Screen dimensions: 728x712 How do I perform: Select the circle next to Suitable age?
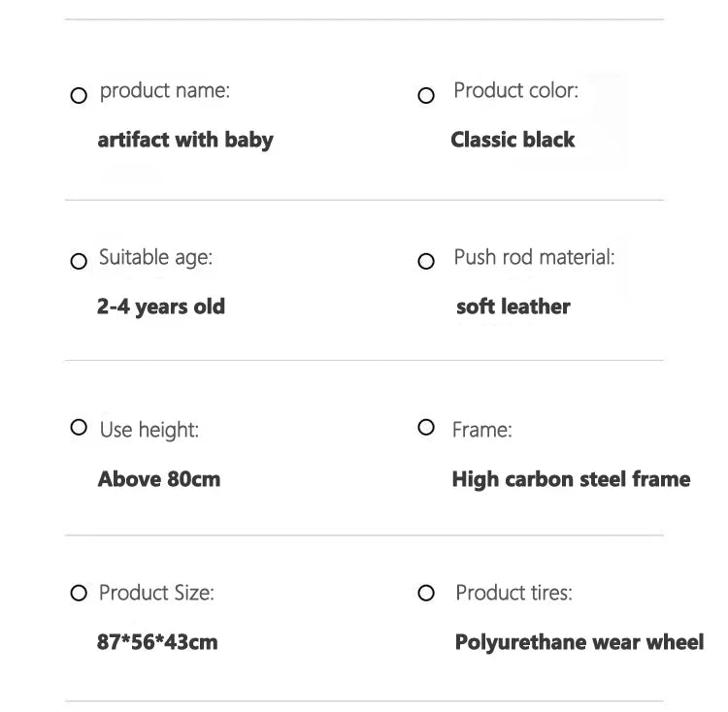coord(79,262)
